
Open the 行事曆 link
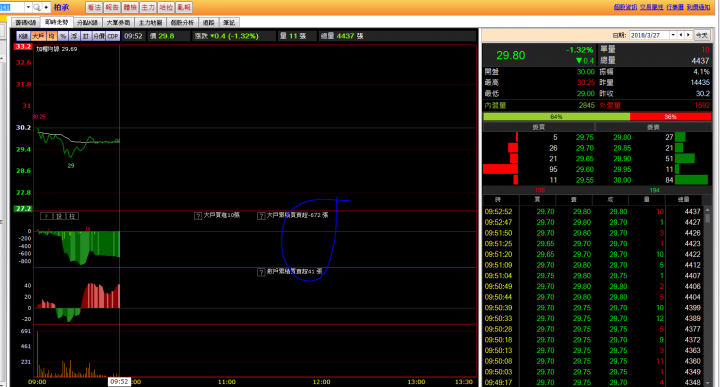click(675, 7)
